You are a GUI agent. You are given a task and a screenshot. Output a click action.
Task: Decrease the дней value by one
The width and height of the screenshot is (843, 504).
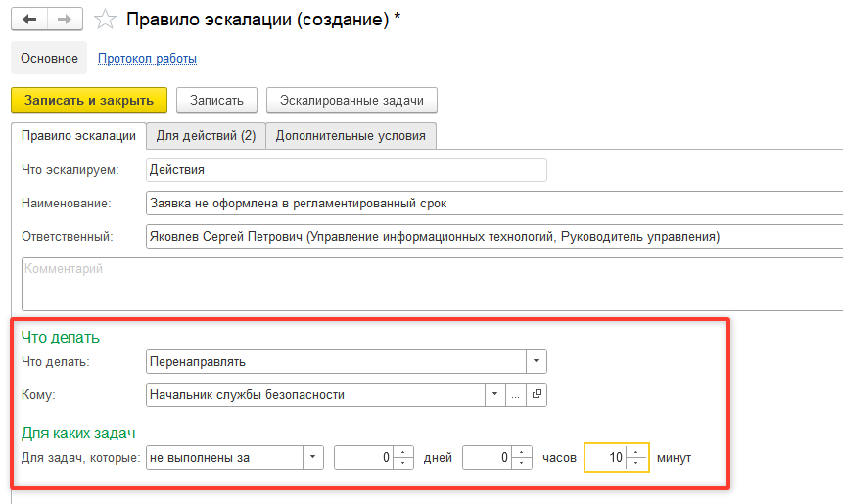(x=403, y=463)
